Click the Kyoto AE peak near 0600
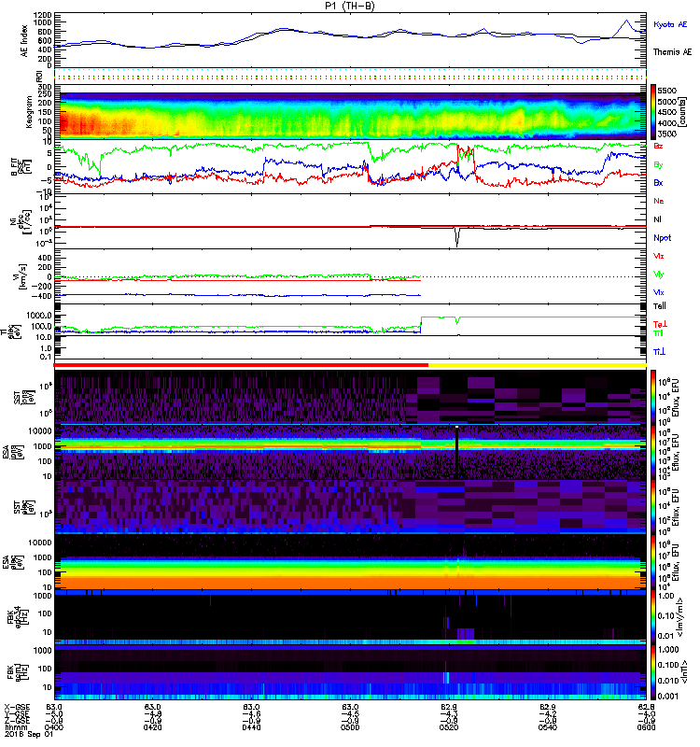Screen dimensions: 700x747 pyautogui.click(x=626, y=21)
